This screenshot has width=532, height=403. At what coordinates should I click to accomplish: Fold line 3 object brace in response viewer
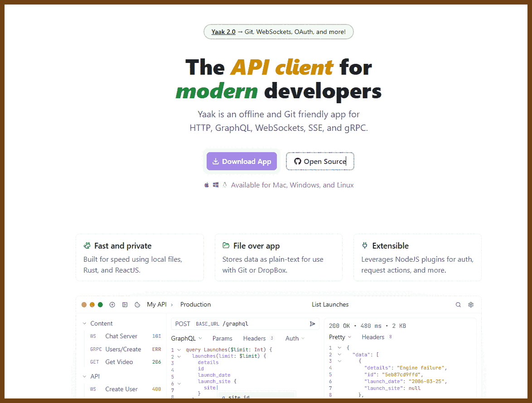339,361
